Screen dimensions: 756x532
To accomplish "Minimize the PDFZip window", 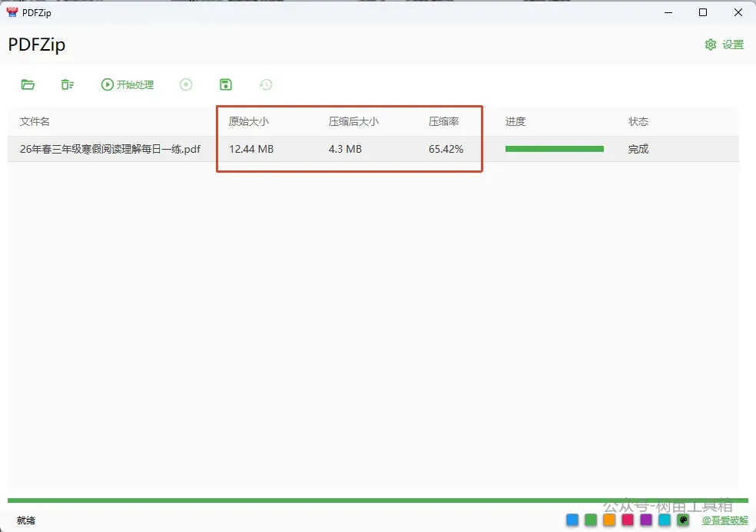I will (668, 12).
